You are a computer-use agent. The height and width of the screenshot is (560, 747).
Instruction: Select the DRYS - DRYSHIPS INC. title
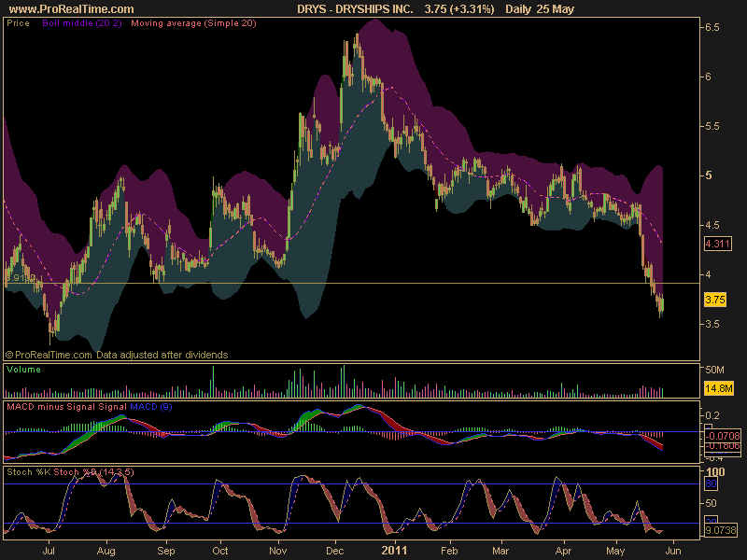(x=355, y=9)
